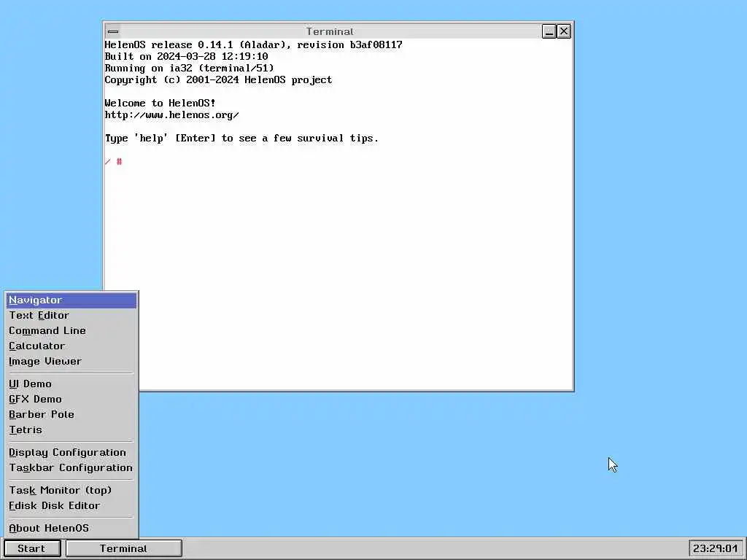Open Image Viewer menu entry

(71, 362)
